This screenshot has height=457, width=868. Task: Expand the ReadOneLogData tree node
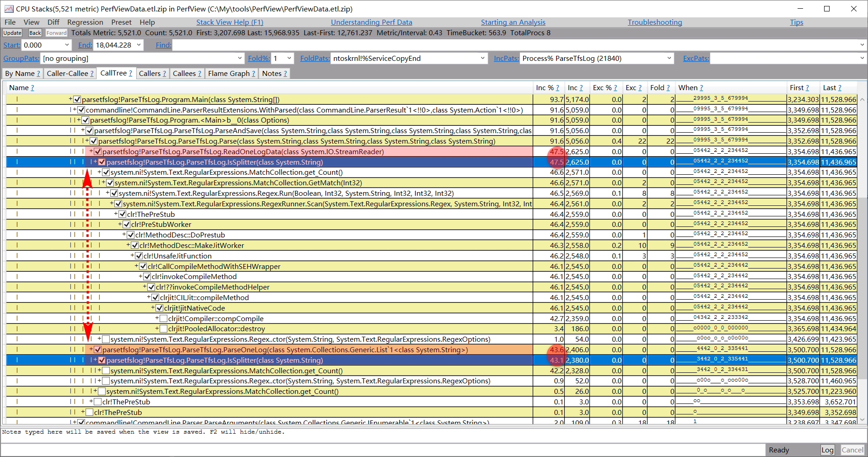pos(91,151)
